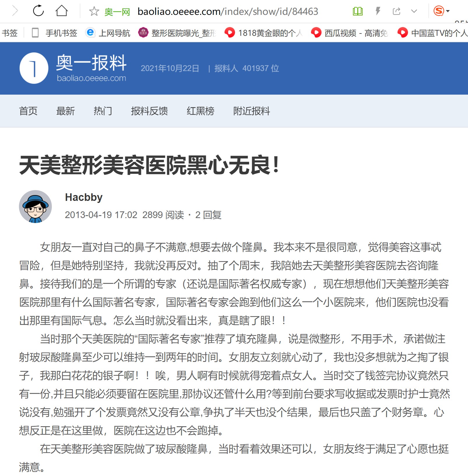Reload the page with the refresh icon
468x476 pixels.
click(x=38, y=11)
